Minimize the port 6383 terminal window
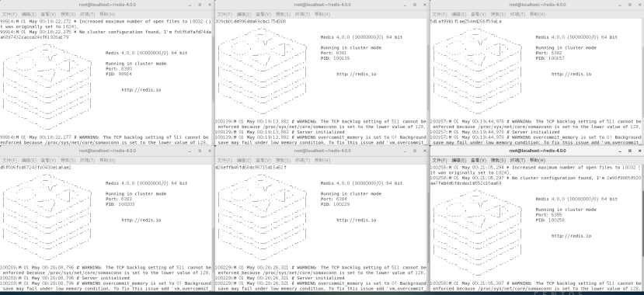Image resolution: width=644 pixels, height=295 pixels. [x=190, y=151]
